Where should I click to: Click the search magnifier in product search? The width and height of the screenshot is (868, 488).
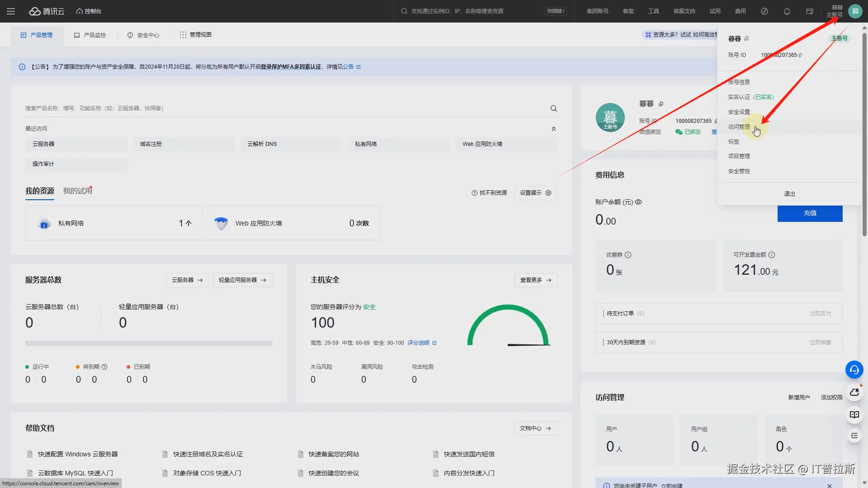[x=553, y=108]
